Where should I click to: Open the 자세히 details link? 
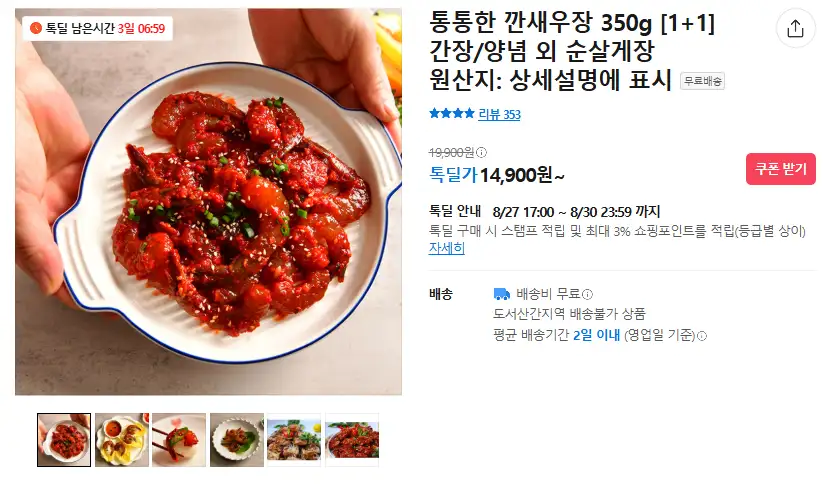click(447, 248)
